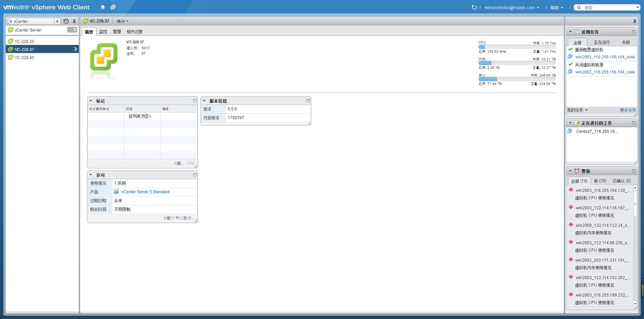Pin the left navigator panel
Image resolution: width=644 pixels, height=319 pixels.
74,21
